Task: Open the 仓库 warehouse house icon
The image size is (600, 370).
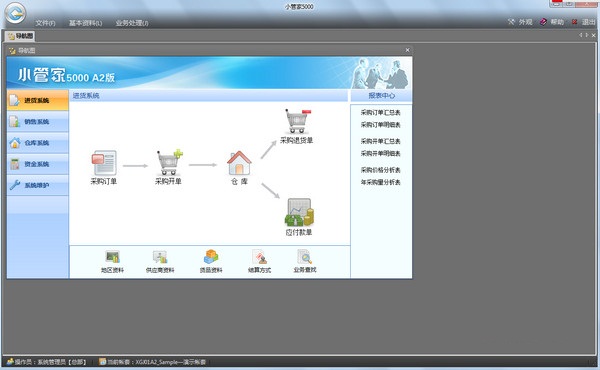Action: point(239,163)
